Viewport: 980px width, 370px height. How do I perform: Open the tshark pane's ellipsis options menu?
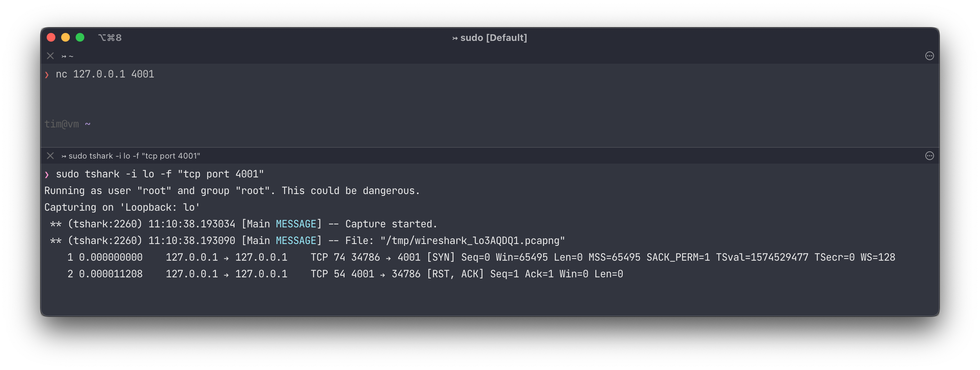(x=929, y=156)
